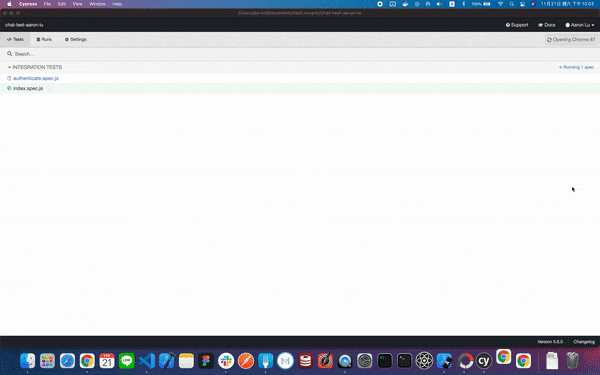Click the Docker whale menu bar icon
Viewport: 600px width, 375px height.
[405, 4]
